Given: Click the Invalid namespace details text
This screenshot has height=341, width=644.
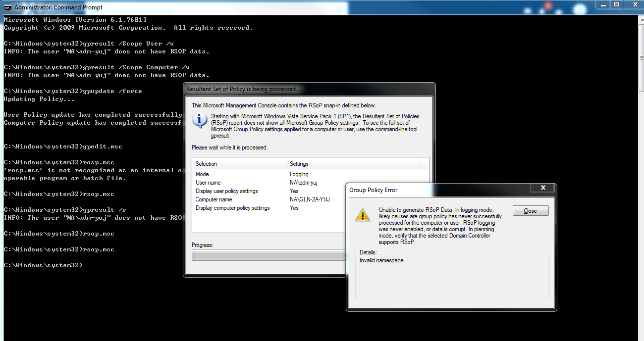Looking at the screenshot, I should pos(381,260).
